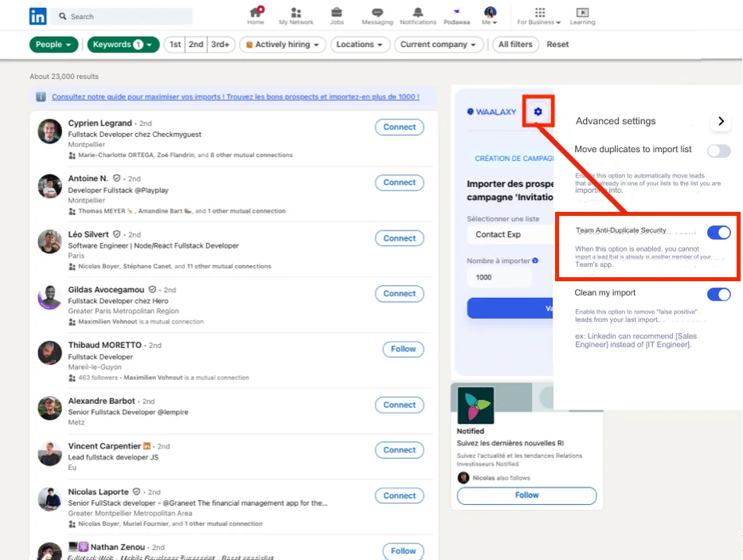Screen dimensions: 743x560
Task: Select the Contact Exp list field
Action: [x=510, y=234]
